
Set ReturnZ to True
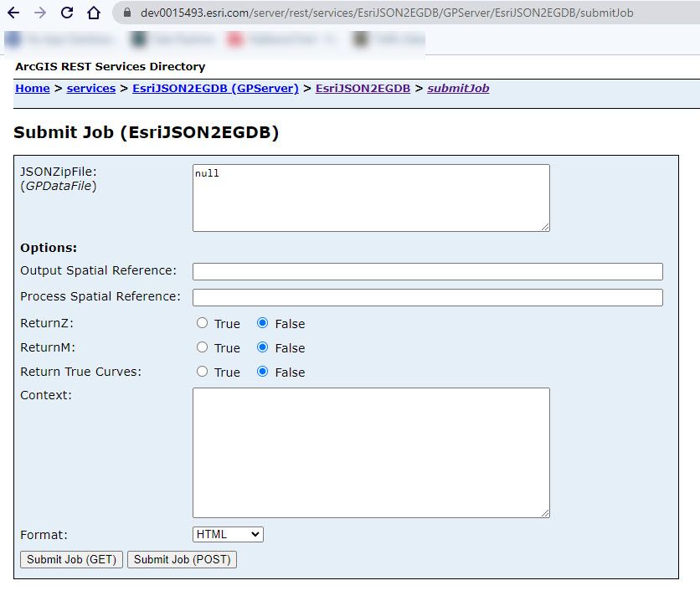click(202, 322)
